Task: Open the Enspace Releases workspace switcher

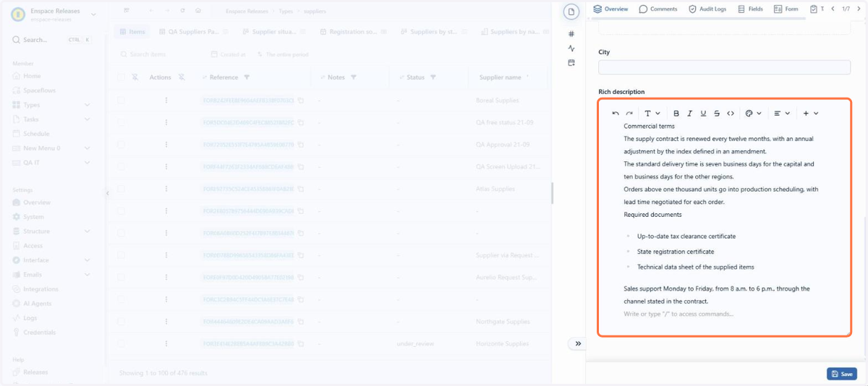Action: [x=54, y=14]
